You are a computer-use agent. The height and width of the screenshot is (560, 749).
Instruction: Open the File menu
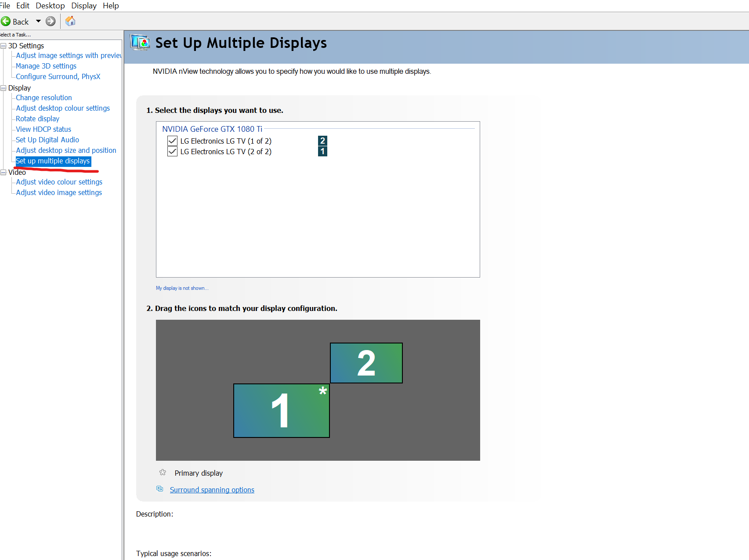(5, 6)
